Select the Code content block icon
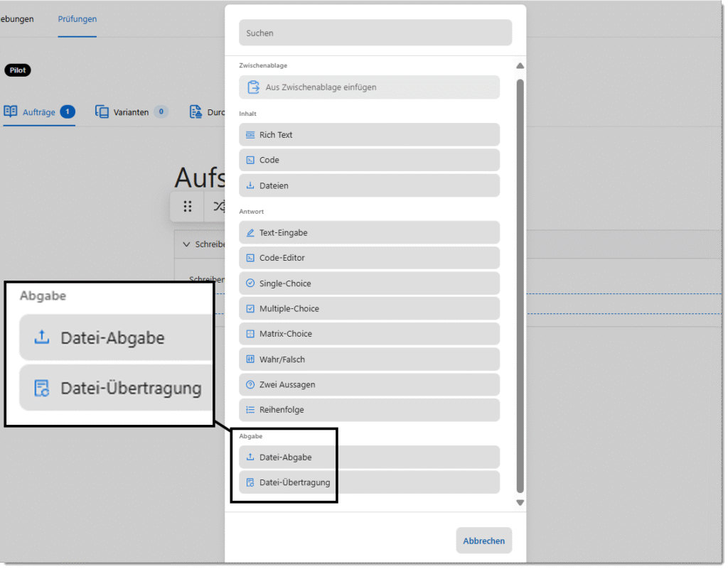Screen dimensions: 728x569 (x=250, y=161)
